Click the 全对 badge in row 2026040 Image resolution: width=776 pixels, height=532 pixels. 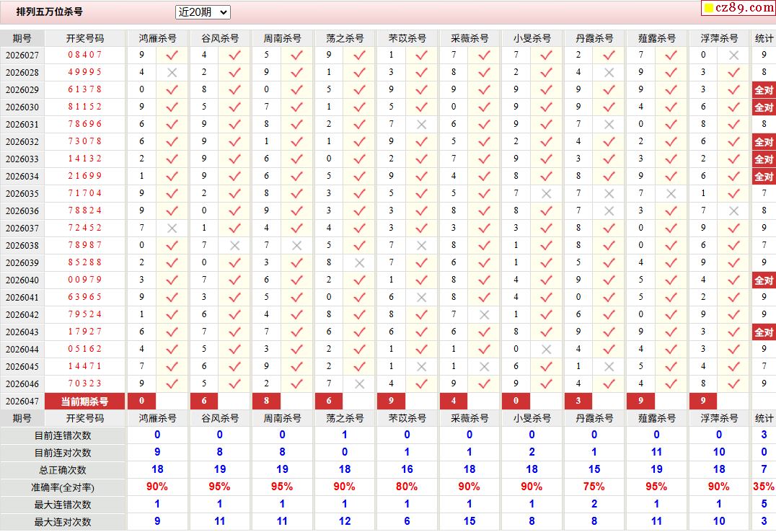click(x=764, y=280)
